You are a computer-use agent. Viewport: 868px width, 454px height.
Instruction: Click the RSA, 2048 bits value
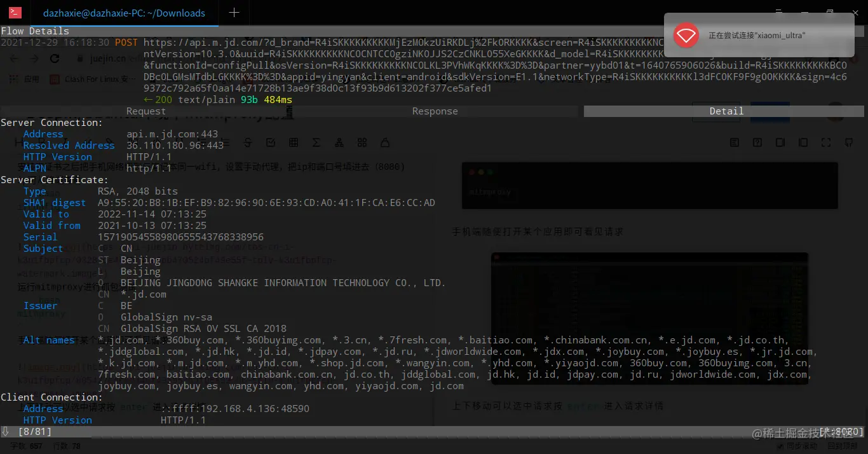(138, 191)
